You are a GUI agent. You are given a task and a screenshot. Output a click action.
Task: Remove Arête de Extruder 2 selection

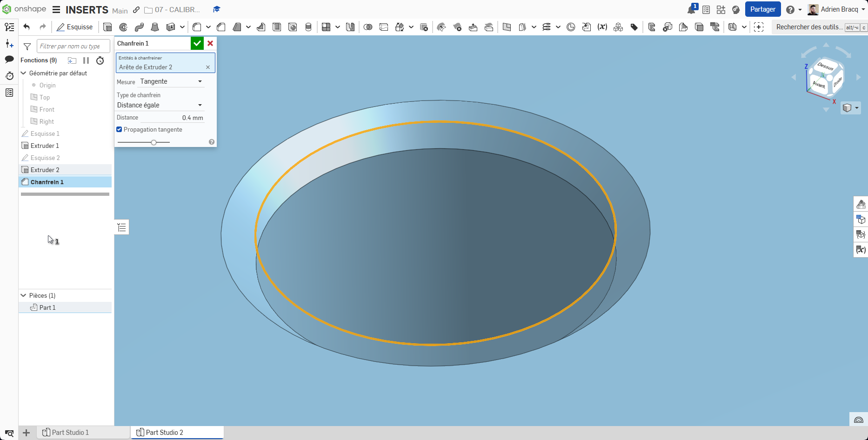208,67
